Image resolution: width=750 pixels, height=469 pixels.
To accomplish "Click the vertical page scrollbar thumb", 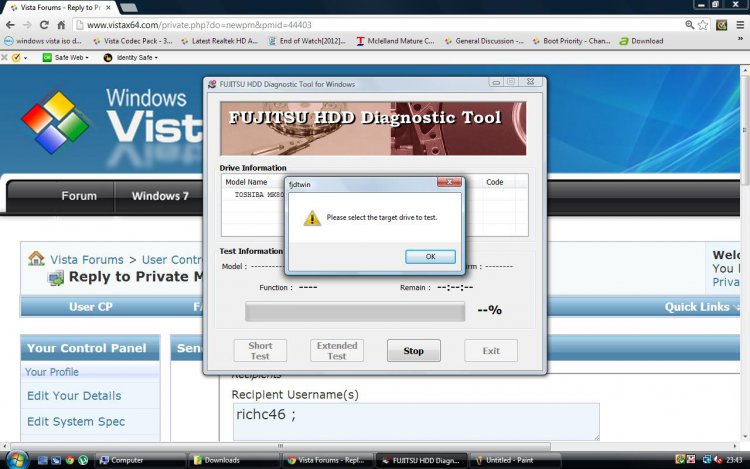I will (744, 129).
